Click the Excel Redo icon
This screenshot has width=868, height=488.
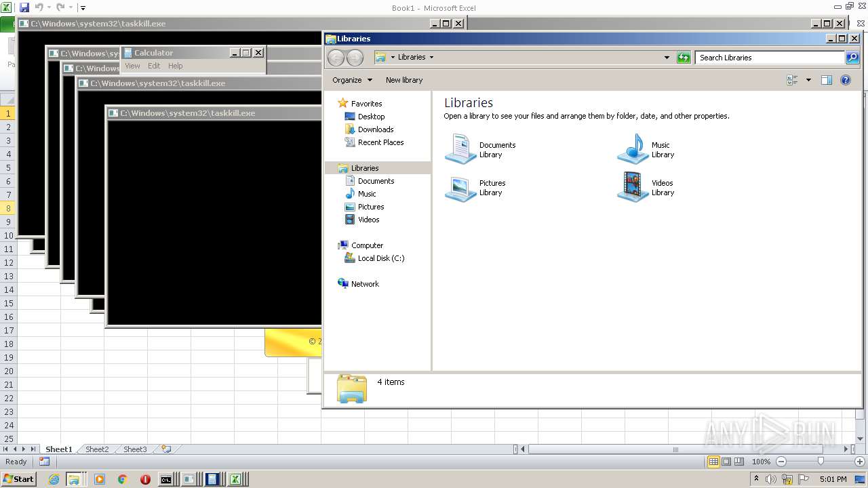click(x=60, y=7)
